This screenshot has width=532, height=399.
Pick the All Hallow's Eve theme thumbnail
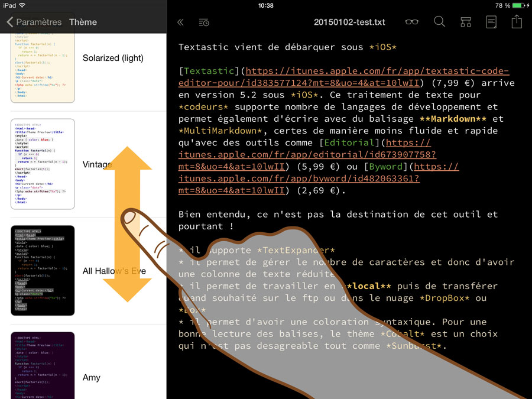click(x=43, y=270)
